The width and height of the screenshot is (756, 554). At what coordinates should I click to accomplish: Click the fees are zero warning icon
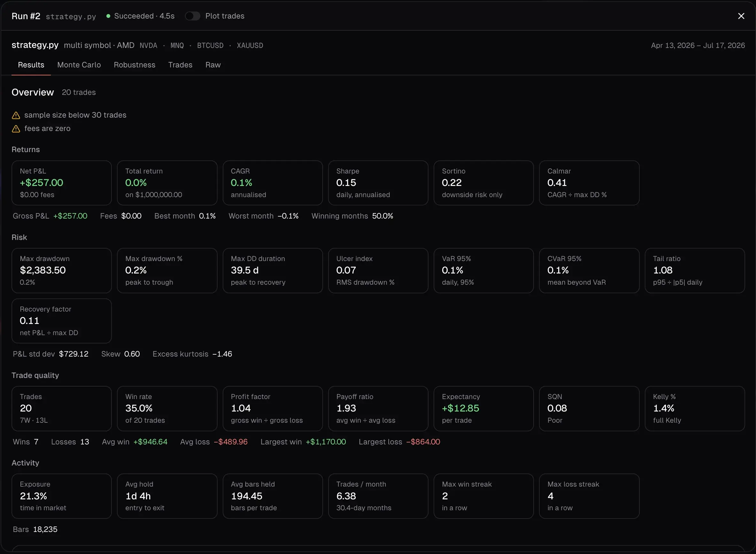point(16,128)
